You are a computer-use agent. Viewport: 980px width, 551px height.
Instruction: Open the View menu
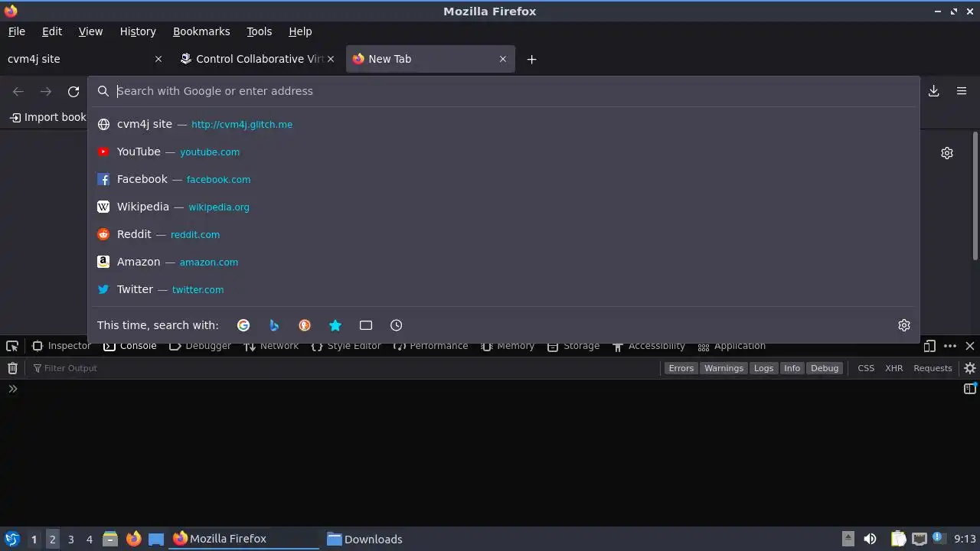(x=90, y=31)
